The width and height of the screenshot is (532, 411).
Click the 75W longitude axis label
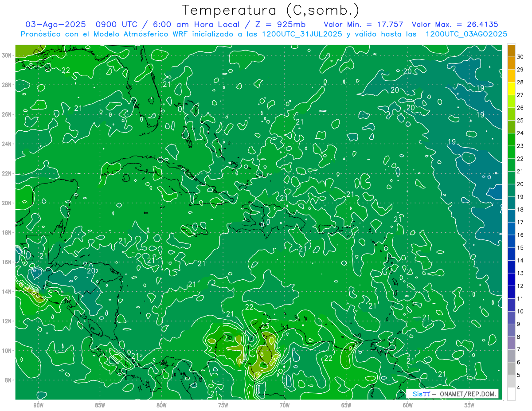223,405
